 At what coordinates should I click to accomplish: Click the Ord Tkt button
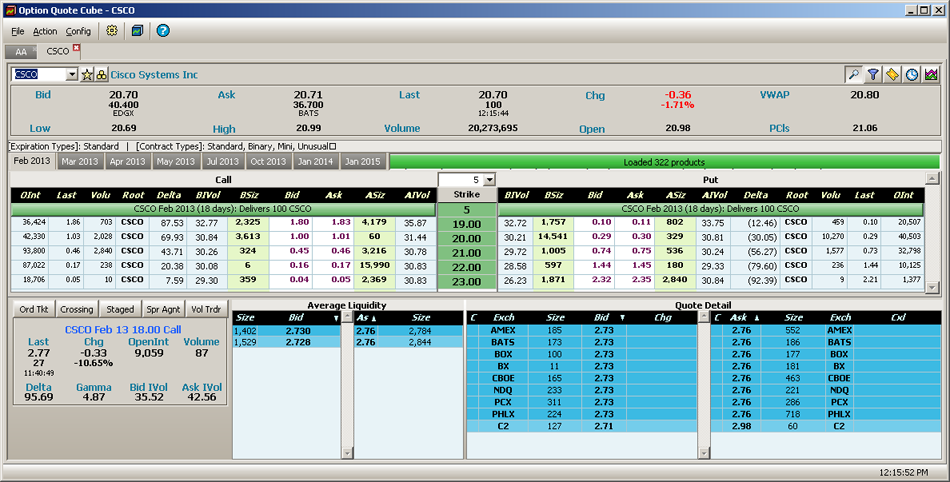[33, 310]
